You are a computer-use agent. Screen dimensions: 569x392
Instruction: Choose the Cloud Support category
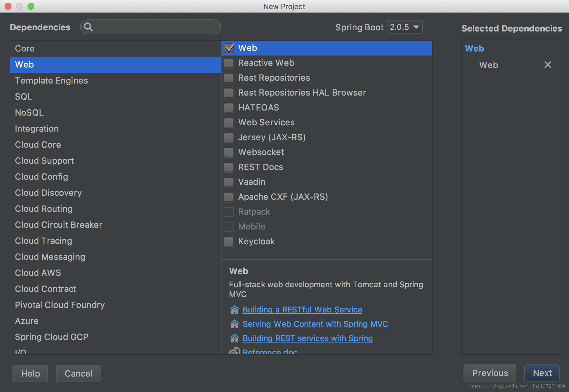[116, 161]
